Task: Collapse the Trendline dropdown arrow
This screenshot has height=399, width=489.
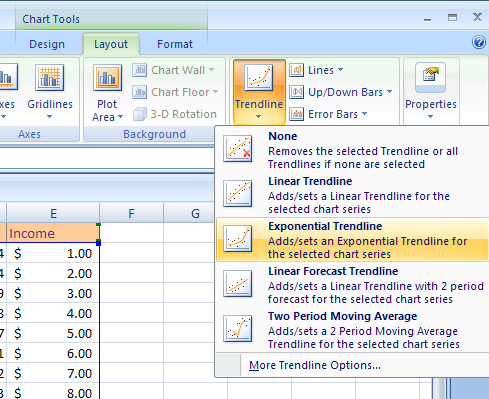Action: pyautogui.click(x=259, y=117)
